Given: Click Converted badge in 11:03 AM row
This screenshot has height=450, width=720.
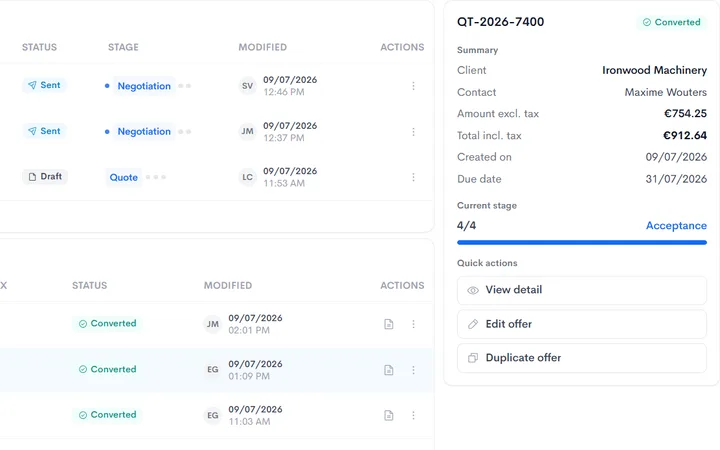Looking at the screenshot, I should 107,415.
